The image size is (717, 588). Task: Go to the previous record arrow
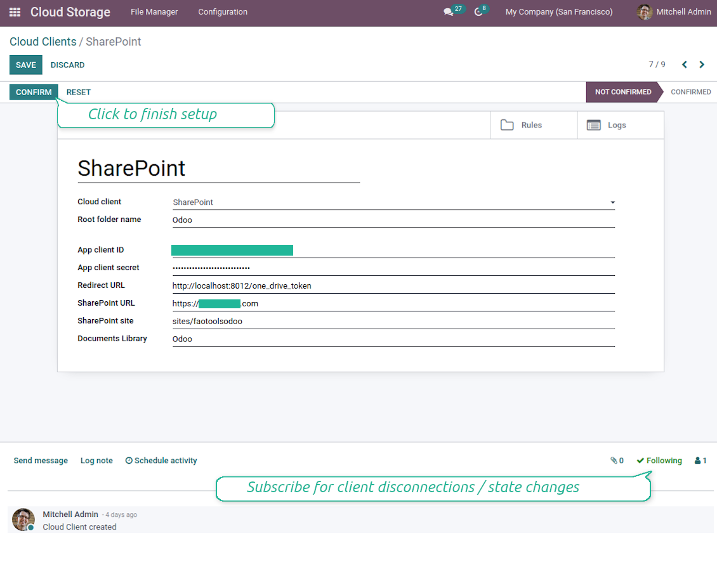click(685, 65)
